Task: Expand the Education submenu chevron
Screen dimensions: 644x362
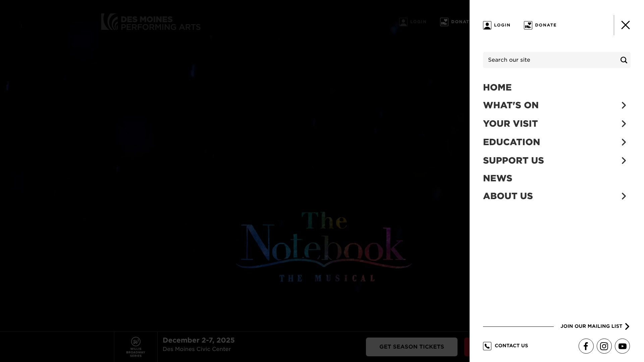Action: 624,142
